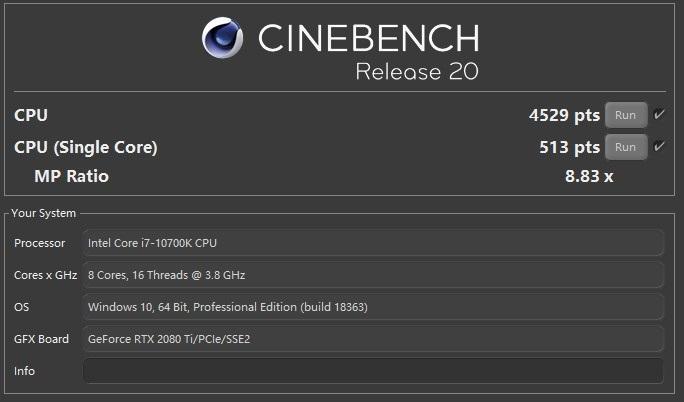This screenshot has height=402, width=684.
Task: Click into the empty Info field
Action: click(373, 371)
